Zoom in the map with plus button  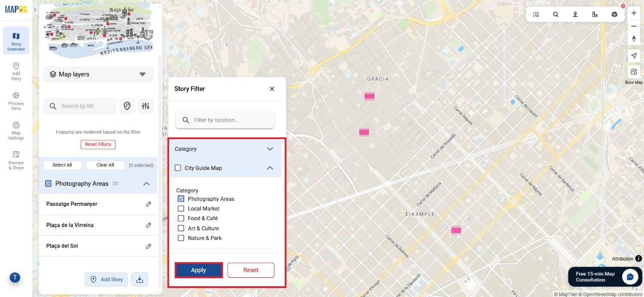(634, 13)
